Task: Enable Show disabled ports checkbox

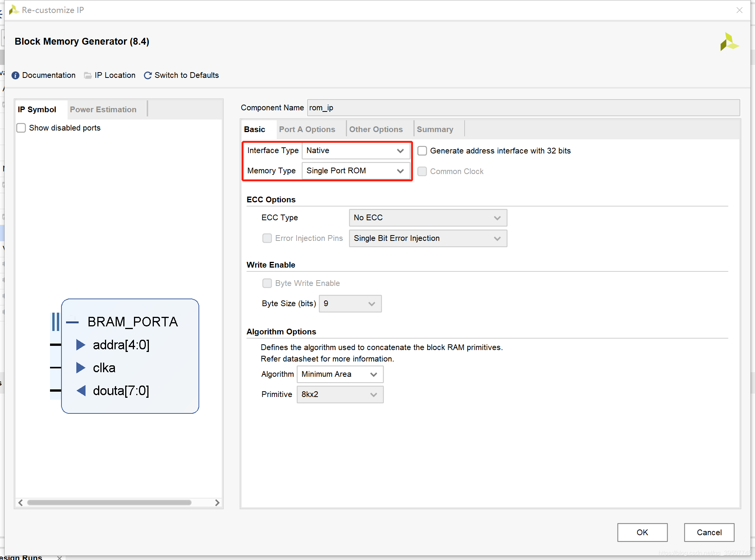Action: tap(21, 128)
